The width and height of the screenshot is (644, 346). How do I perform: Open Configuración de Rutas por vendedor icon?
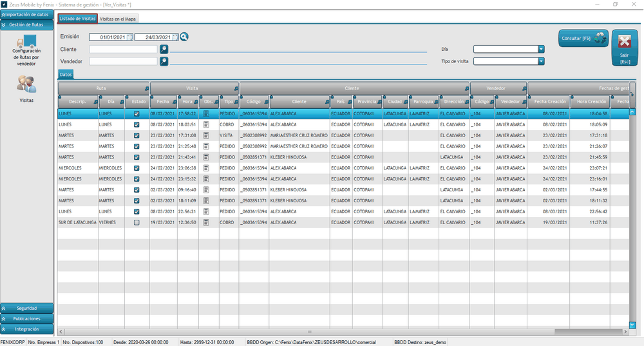pos(26,41)
